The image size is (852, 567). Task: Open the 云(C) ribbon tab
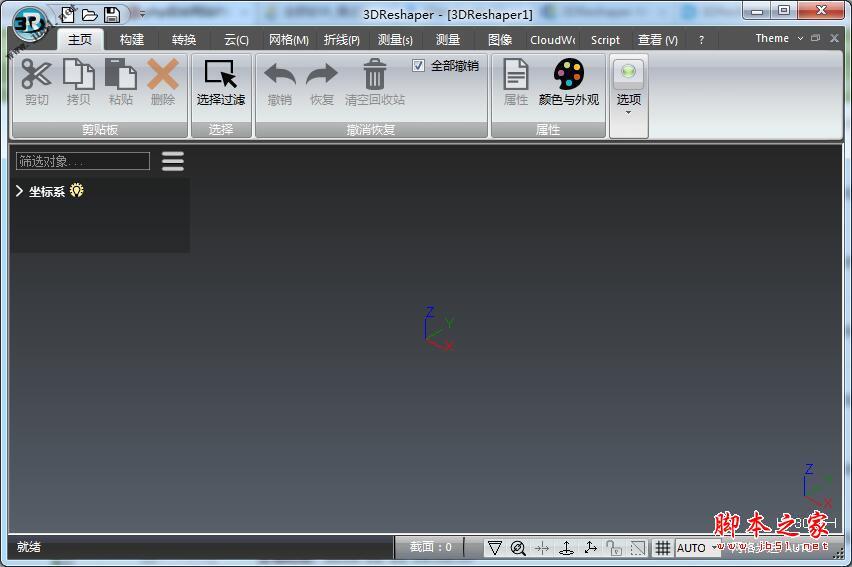pos(236,40)
